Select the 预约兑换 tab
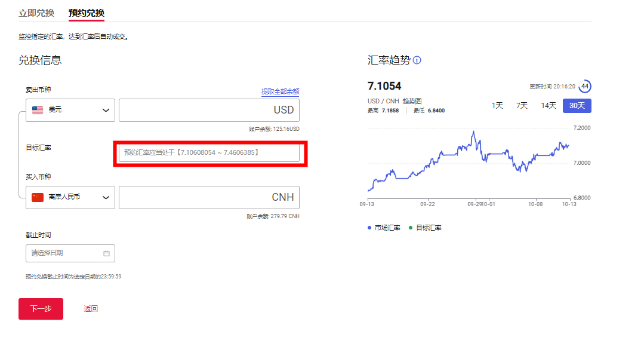The height and width of the screenshot is (343, 644). click(x=87, y=13)
